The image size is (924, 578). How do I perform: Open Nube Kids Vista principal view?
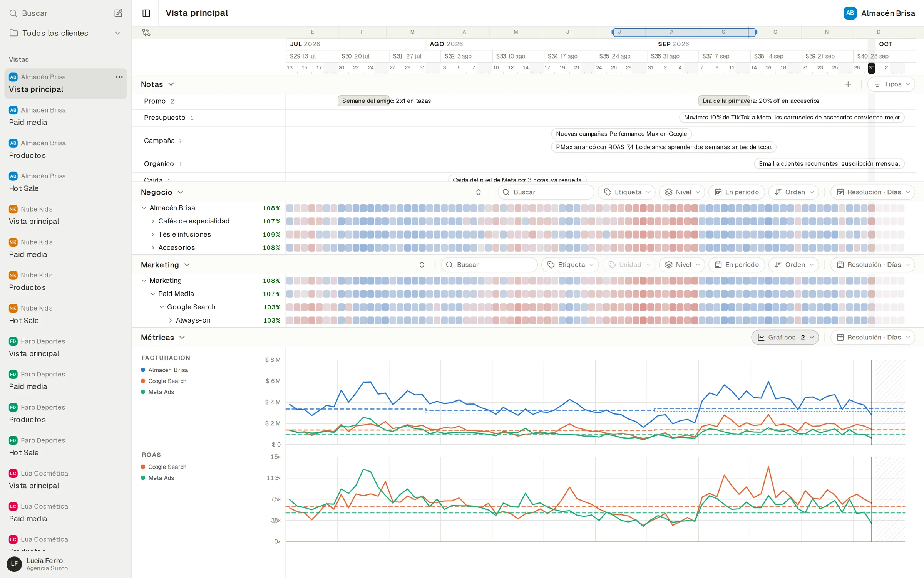pos(65,215)
